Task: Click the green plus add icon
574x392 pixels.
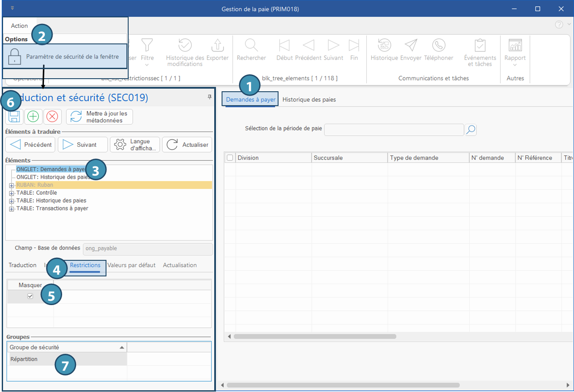Action: click(33, 116)
